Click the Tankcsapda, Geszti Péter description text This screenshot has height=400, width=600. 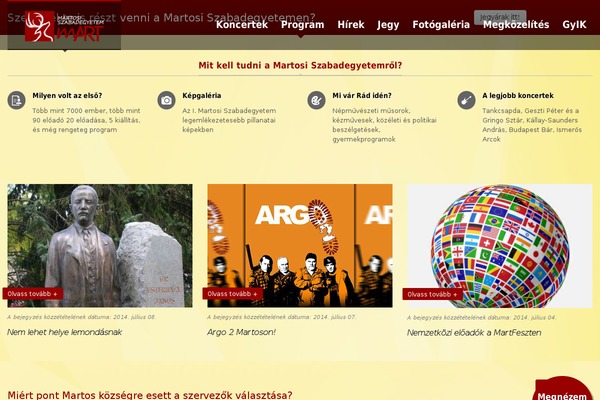pyautogui.click(x=532, y=125)
